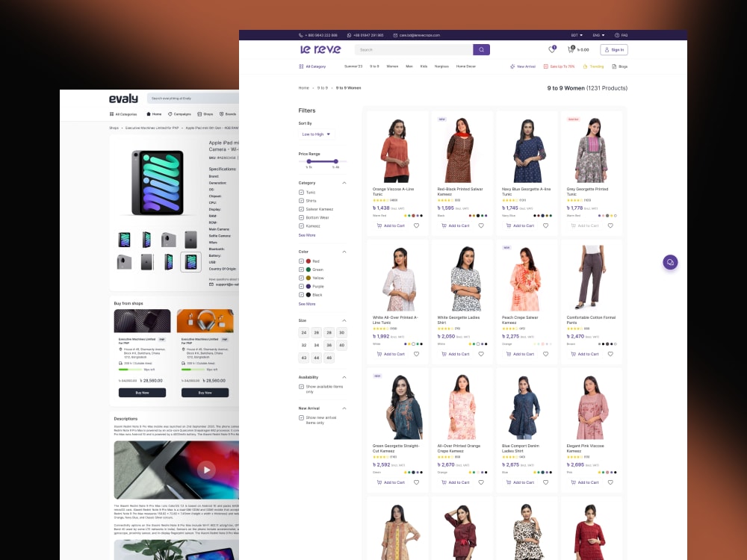Screen dimensions: 747x560
Task: Open the Low to High sort dropdown
Action: [x=316, y=134]
